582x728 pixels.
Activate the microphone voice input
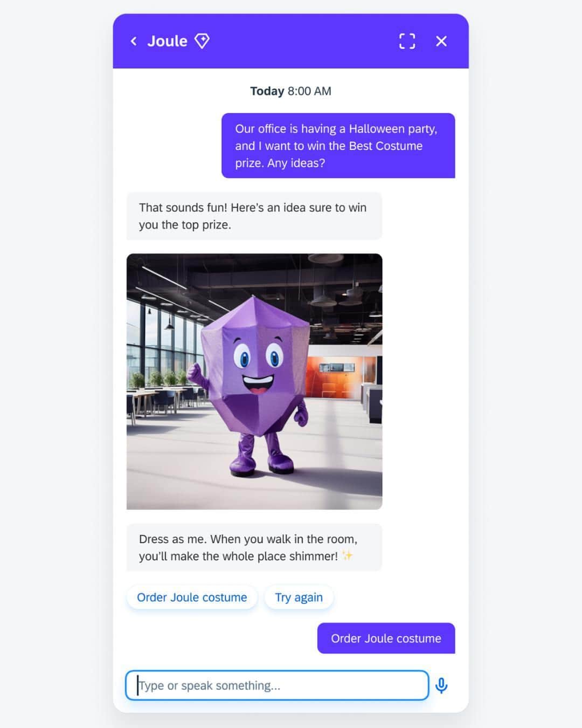441,685
